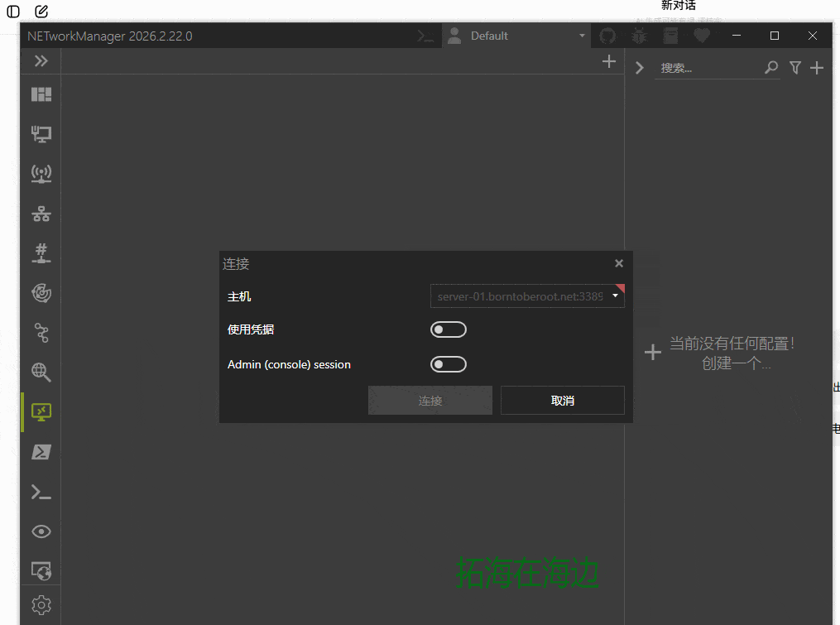840x625 pixels.
Task: Enable the 使用凭据 toggle
Action: pyautogui.click(x=449, y=329)
